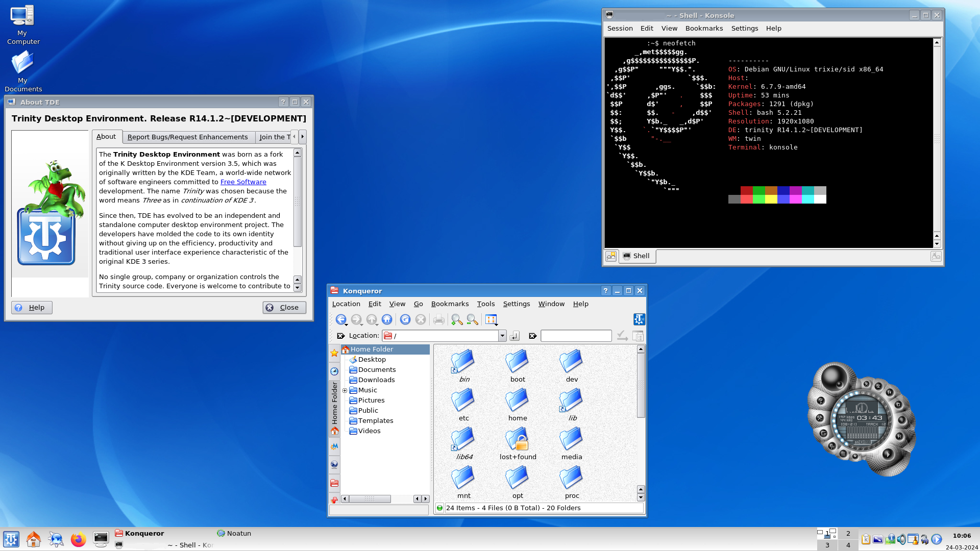Open the History clock sidebar tab
The width and height of the screenshot is (980, 551).
click(x=334, y=371)
